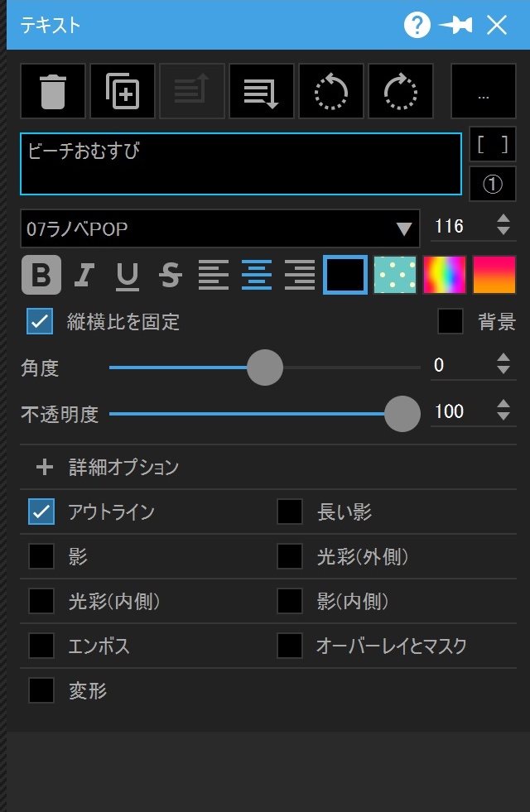Enable the エンボス checkbox
This screenshot has width=530, height=812.
pos(41,646)
